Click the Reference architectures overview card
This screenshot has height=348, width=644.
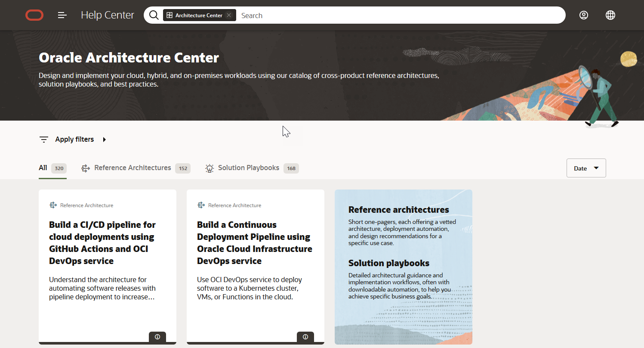(403, 266)
